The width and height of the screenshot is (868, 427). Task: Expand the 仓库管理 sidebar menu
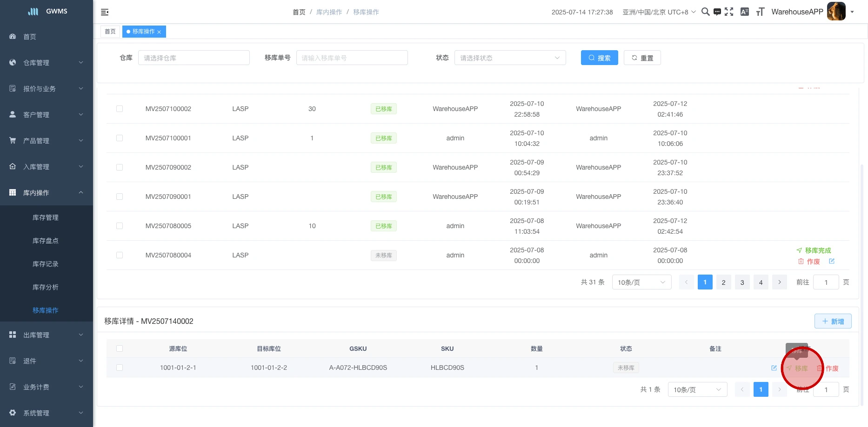coord(47,63)
